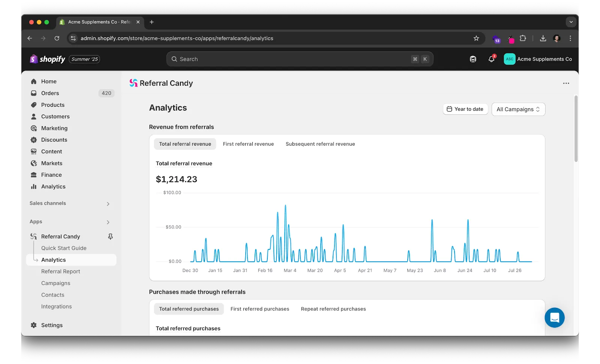Click the Referral Candy app icon
This screenshot has height=364, width=600.
33,236
